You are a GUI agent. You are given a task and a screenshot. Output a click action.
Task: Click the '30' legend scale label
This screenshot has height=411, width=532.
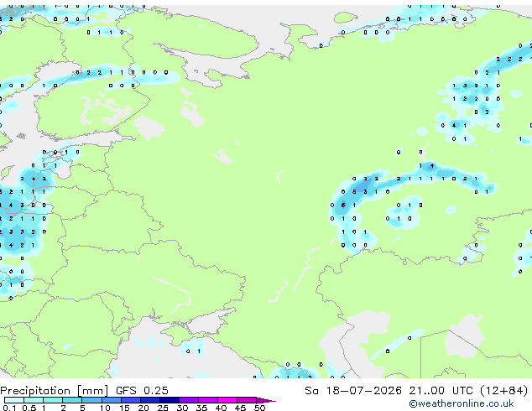(182, 408)
